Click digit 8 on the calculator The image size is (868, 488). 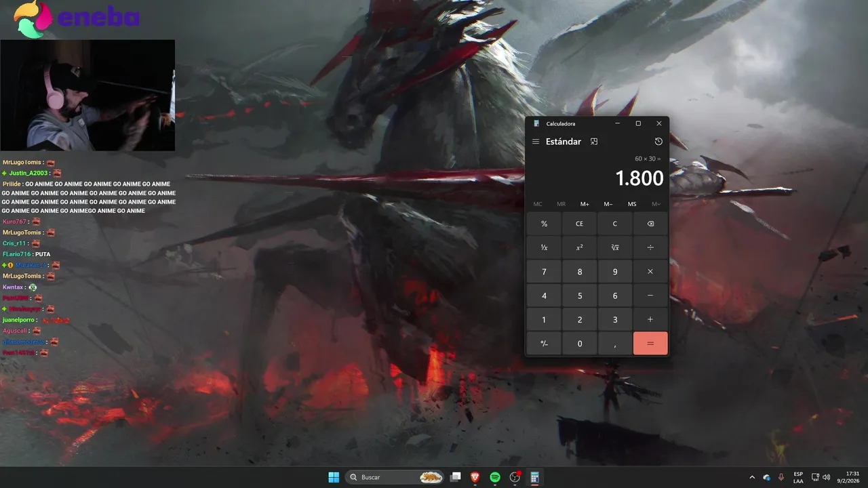tap(579, 272)
